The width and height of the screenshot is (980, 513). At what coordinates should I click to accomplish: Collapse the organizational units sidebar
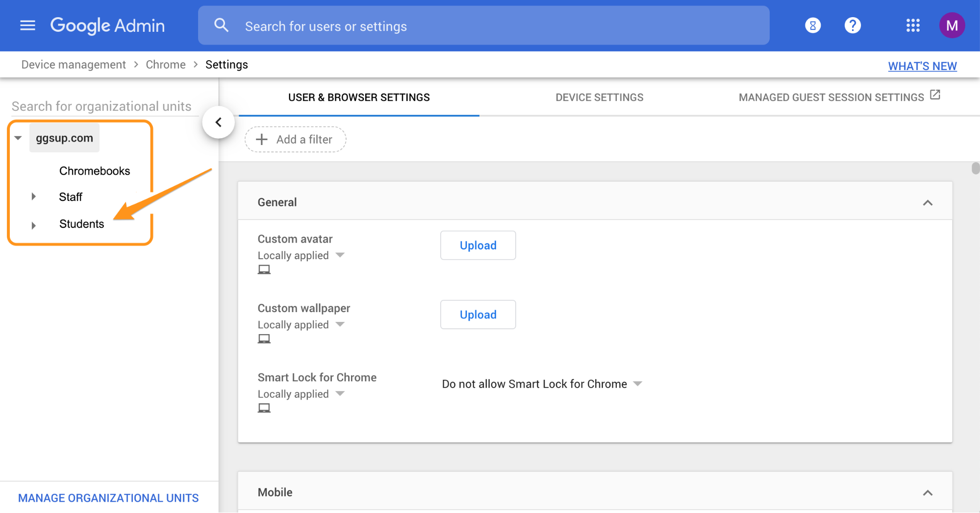(x=219, y=122)
